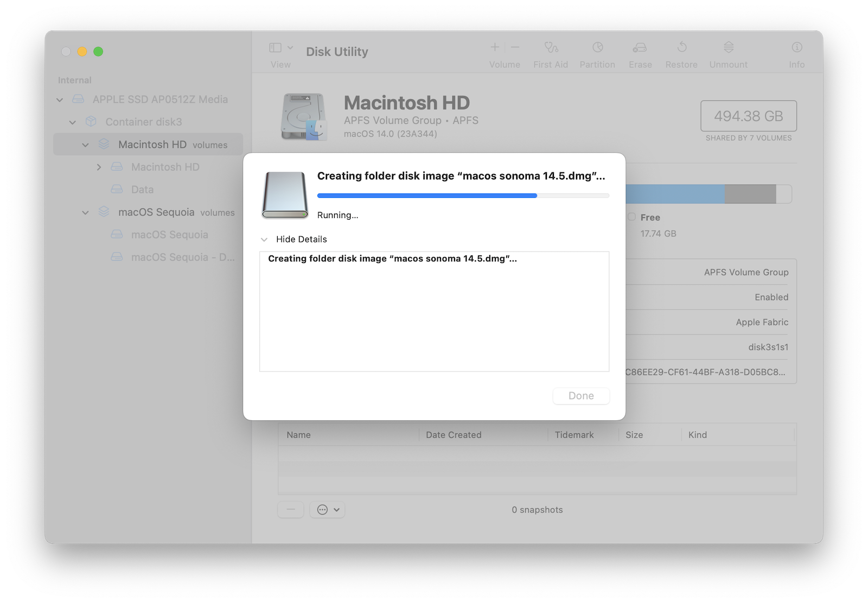Screen dimensions: 868x603
Task: Click the APPLE SSD drive icon in sidebar
Action: point(79,99)
